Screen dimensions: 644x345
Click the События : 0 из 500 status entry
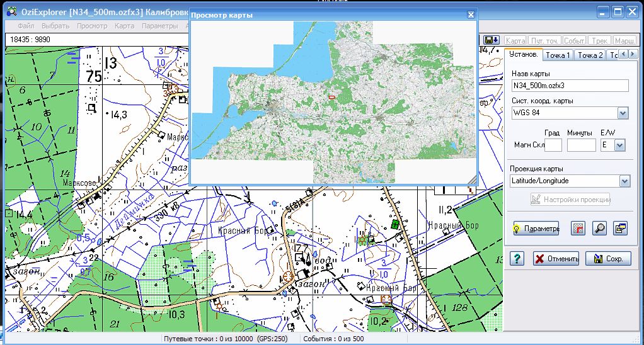tap(333, 339)
